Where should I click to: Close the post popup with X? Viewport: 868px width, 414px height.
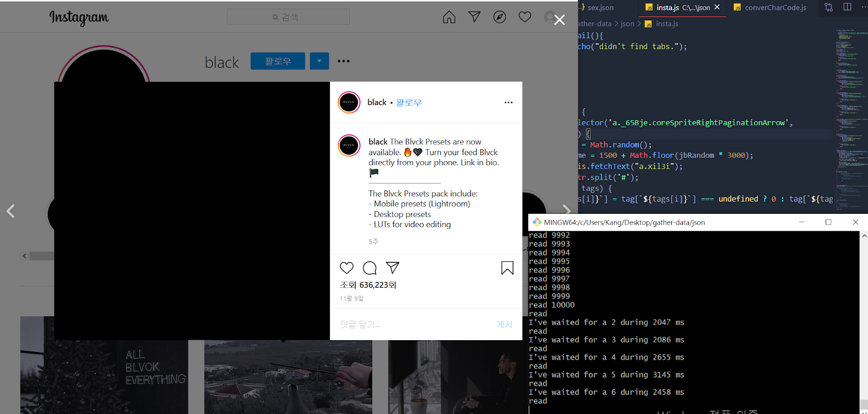(x=560, y=20)
